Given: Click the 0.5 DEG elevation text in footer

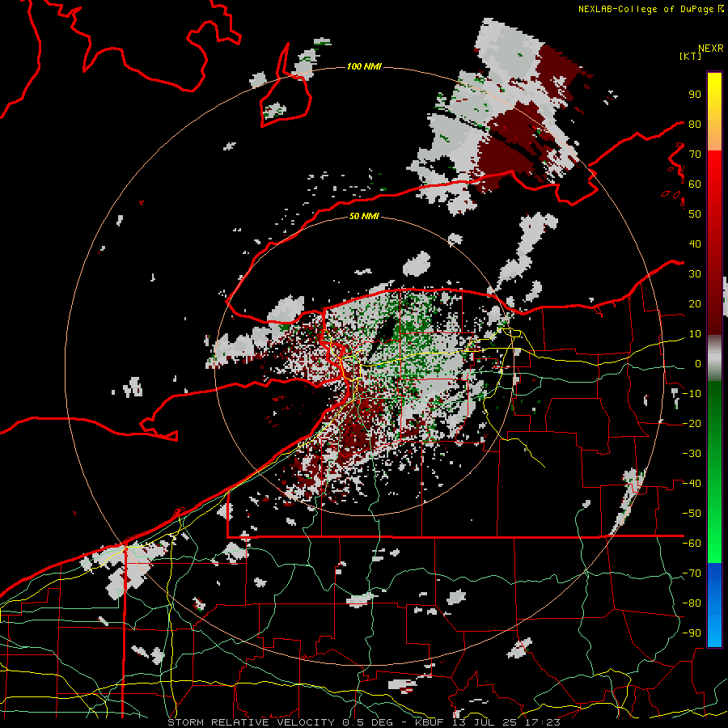Looking at the screenshot, I should pyautogui.click(x=367, y=722).
